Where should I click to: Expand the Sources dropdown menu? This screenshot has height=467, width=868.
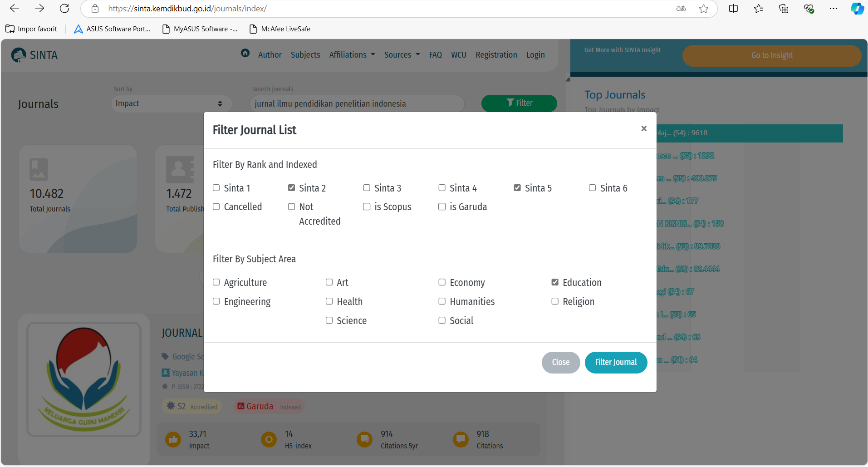[x=402, y=55]
